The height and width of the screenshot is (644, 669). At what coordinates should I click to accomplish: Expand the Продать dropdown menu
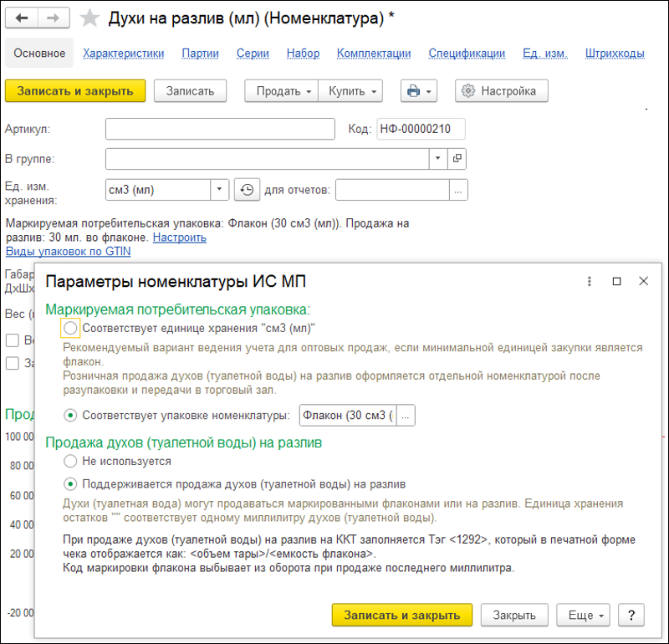tap(281, 91)
